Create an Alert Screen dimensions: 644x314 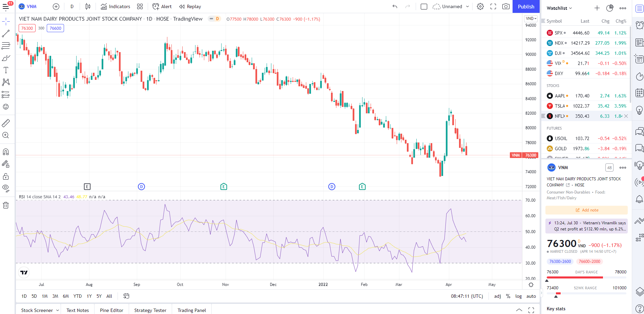[162, 6]
